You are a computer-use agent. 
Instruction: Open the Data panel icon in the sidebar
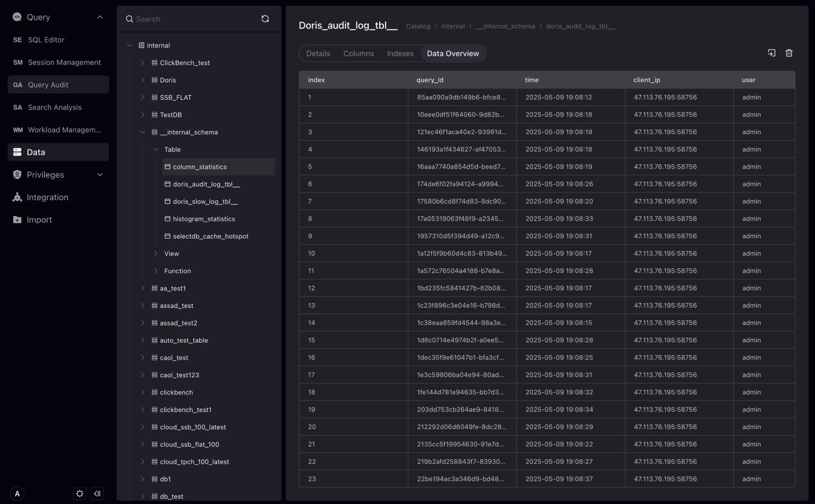click(x=17, y=152)
